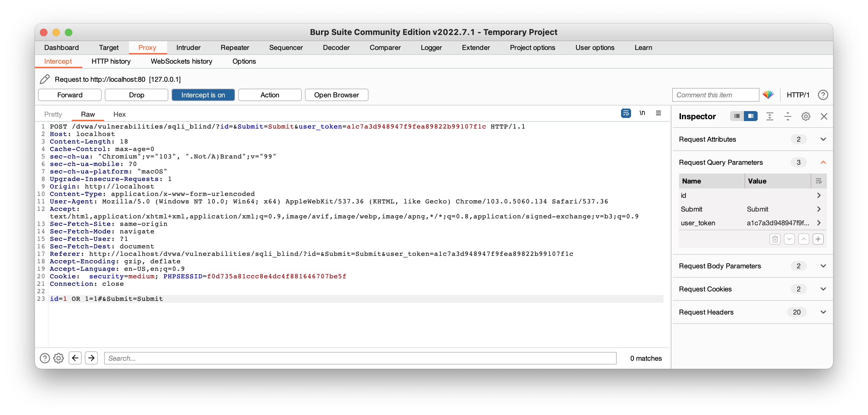Open the Extender tab
868x415 pixels.
[x=475, y=47]
